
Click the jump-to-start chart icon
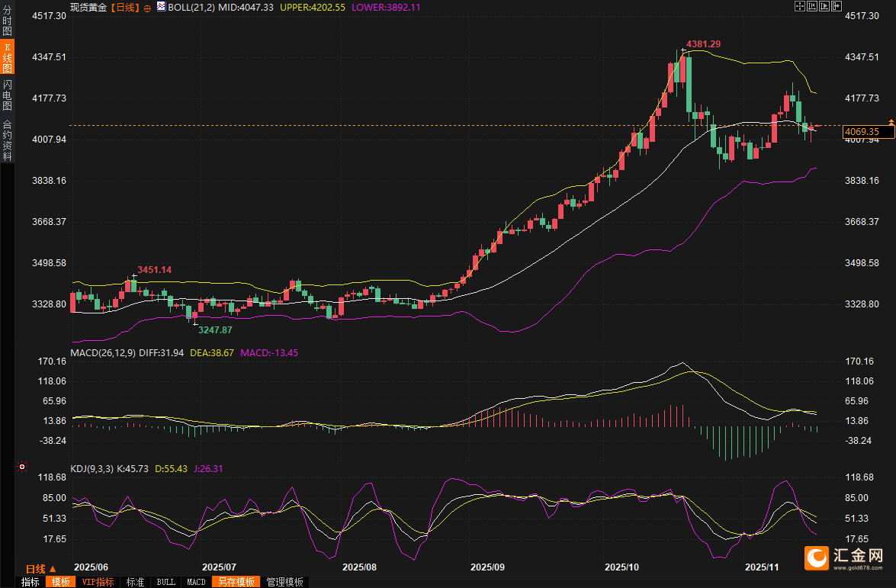pos(812,6)
